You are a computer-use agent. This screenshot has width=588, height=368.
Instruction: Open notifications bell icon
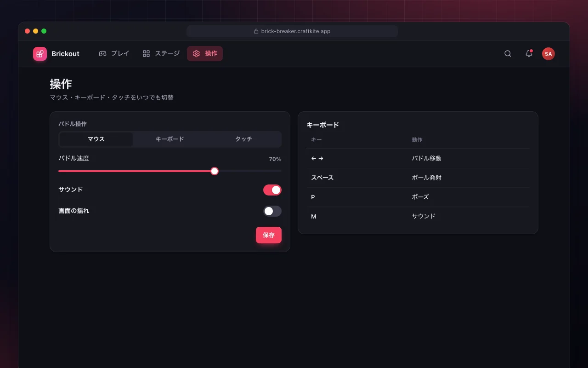coord(529,54)
